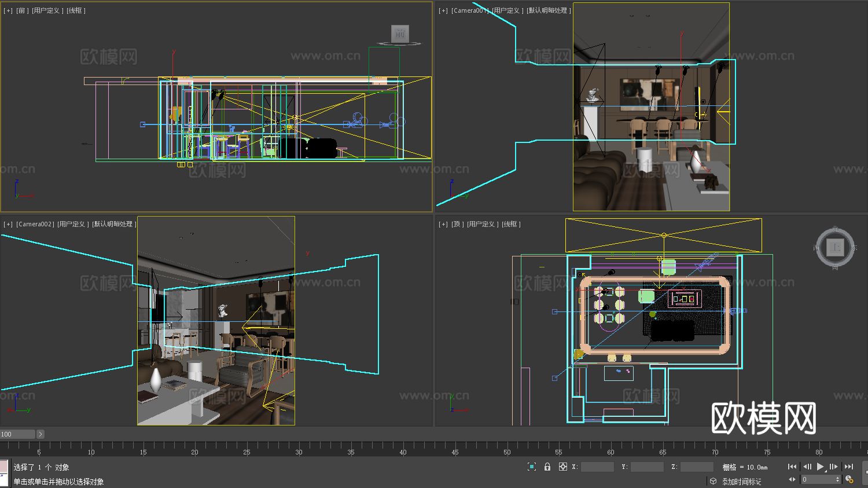Click frame 50 on the timeline
Viewport: 868px width, 488px height.
pyautogui.click(x=507, y=447)
